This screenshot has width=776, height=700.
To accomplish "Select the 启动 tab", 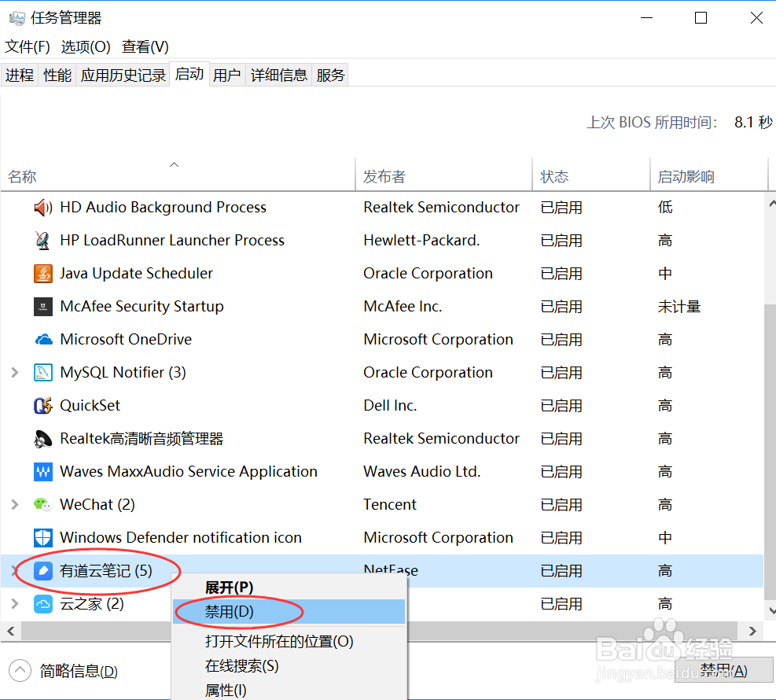I will click(189, 74).
